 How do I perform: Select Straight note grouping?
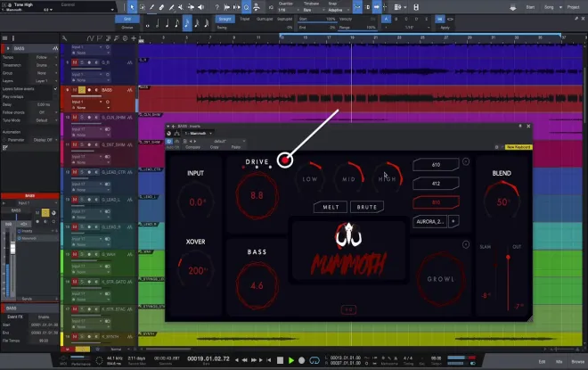(x=225, y=19)
